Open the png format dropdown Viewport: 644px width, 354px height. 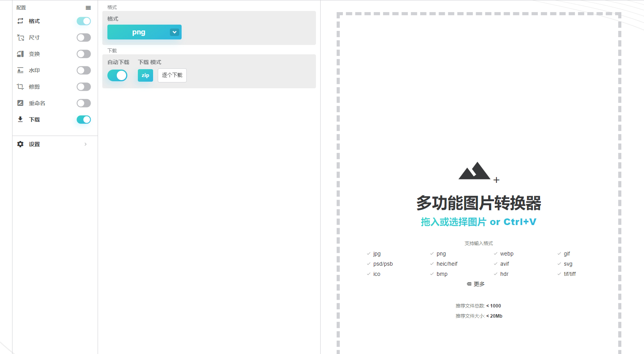coord(144,32)
